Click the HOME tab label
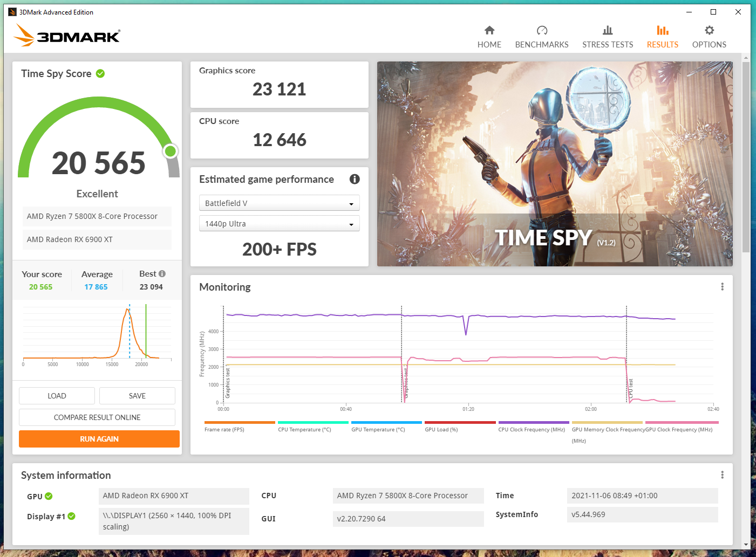Screen dimensions: 756x557 click(489, 45)
